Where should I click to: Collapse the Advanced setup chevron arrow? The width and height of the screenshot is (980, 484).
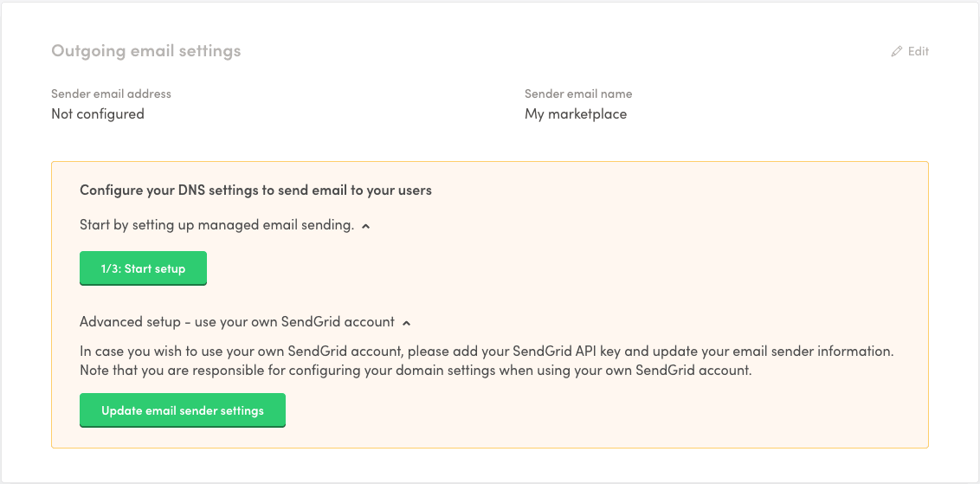(x=407, y=323)
